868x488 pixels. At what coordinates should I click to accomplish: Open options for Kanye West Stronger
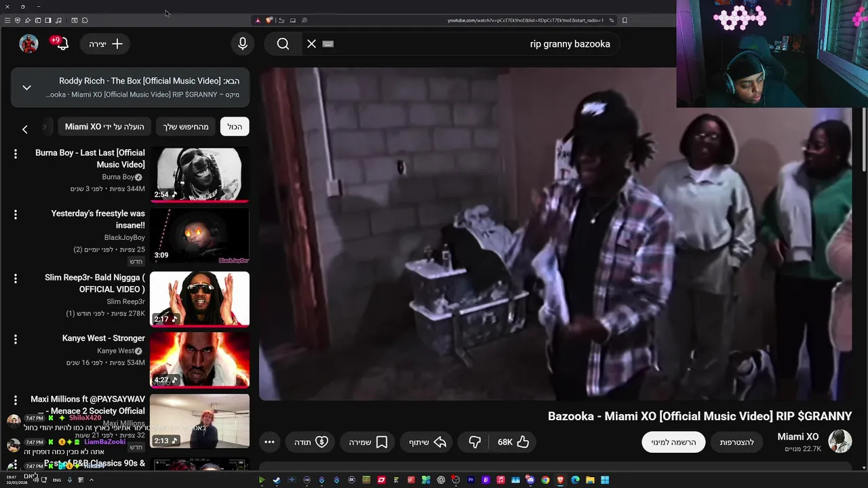click(16, 339)
